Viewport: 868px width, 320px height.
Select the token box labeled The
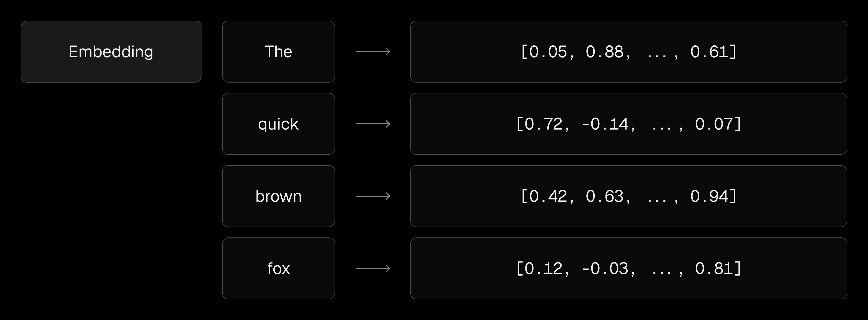(278, 52)
